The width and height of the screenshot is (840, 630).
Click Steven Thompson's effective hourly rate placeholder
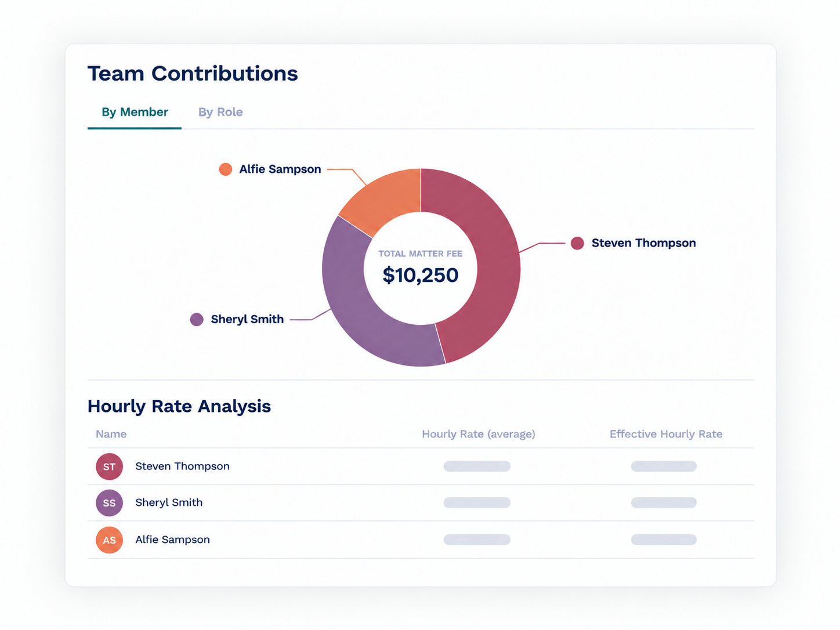tap(664, 466)
